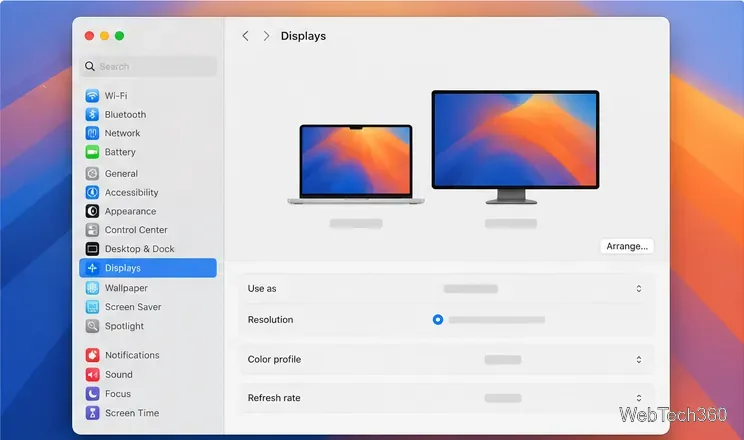The image size is (744, 440).
Task: Click the Use as label text
Action: [262, 289]
